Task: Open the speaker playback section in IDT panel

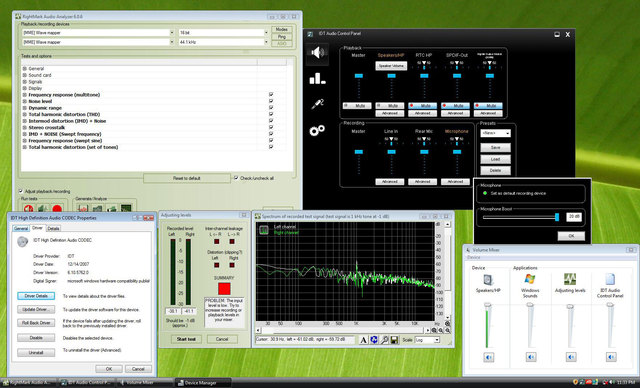Action: point(318,53)
